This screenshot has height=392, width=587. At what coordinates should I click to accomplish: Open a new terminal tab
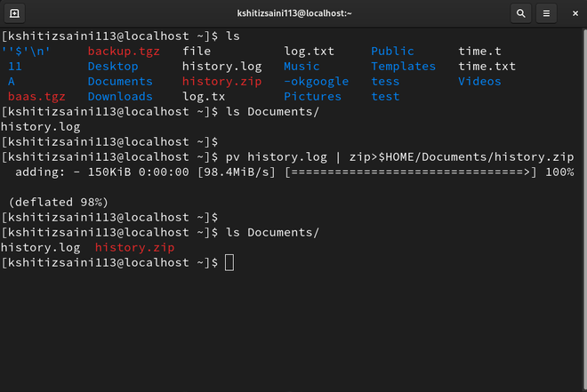(x=15, y=13)
